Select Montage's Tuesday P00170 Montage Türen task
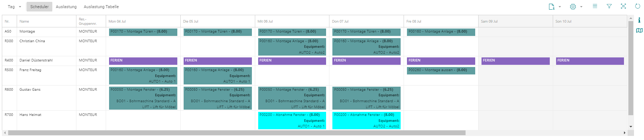The image size is (644, 140). pyautogui.click(x=218, y=32)
